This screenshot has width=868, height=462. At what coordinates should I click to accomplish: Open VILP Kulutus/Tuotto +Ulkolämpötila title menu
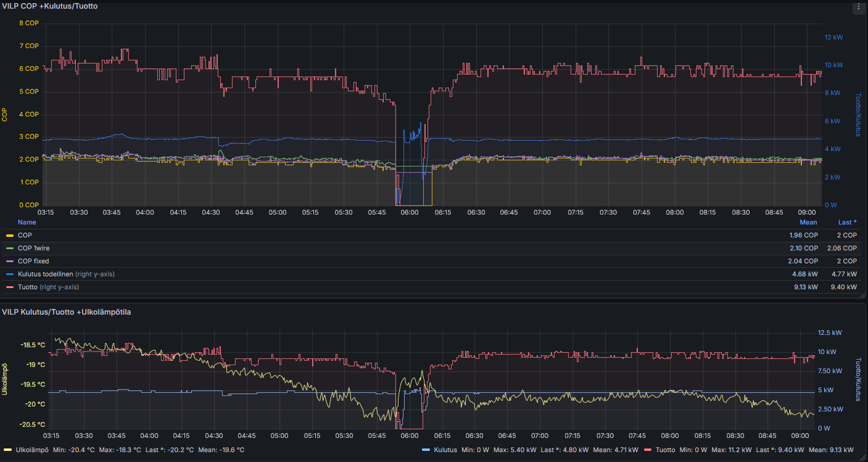pyautogui.click(x=66, y=312)
